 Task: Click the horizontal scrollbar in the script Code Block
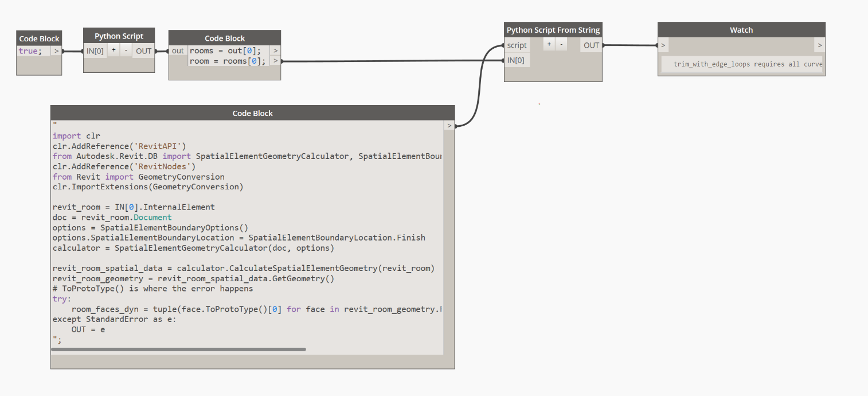coord(178,349)
